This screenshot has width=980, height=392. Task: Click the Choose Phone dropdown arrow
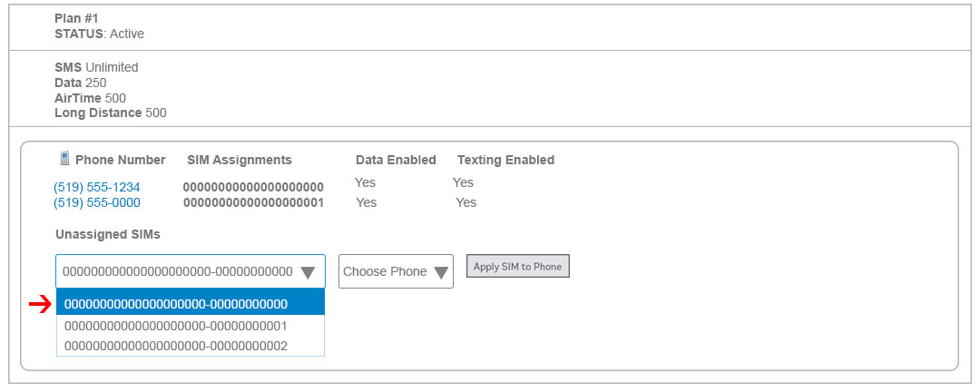tap(441, 272)
